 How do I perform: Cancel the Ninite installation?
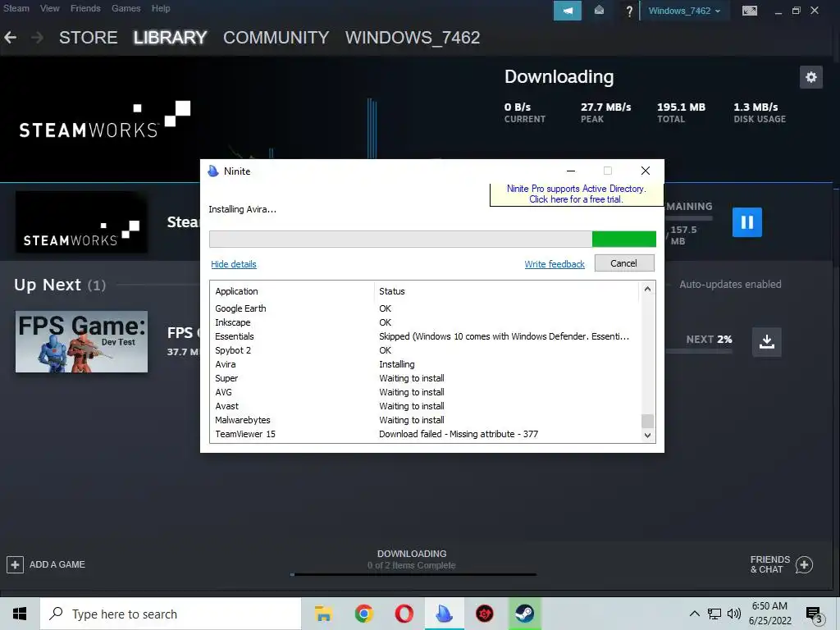pos(624,263)
